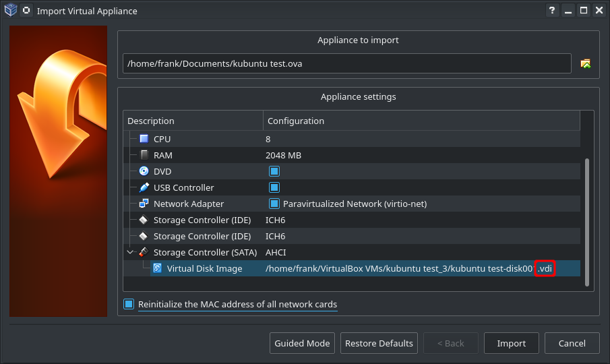Select the second Storage Controller (IDE) icon
The image size is (610, 364).
pyautogui.click(x=144, y=236)
